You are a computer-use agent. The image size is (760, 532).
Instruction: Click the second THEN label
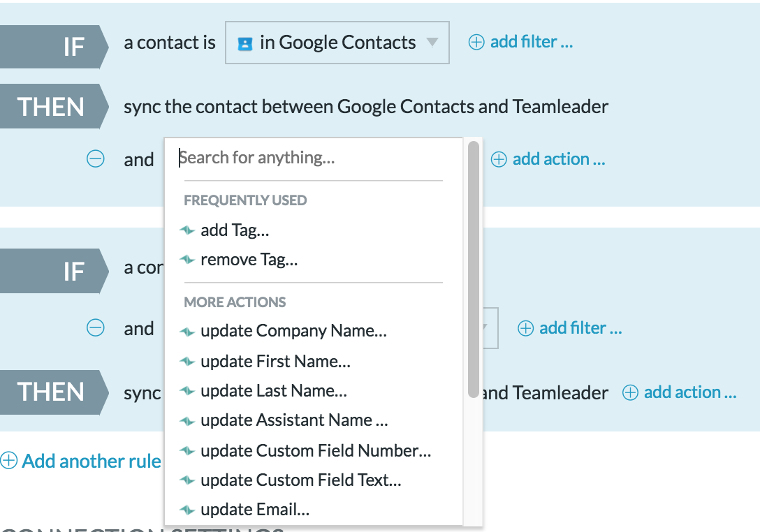(x=54, y=392)
